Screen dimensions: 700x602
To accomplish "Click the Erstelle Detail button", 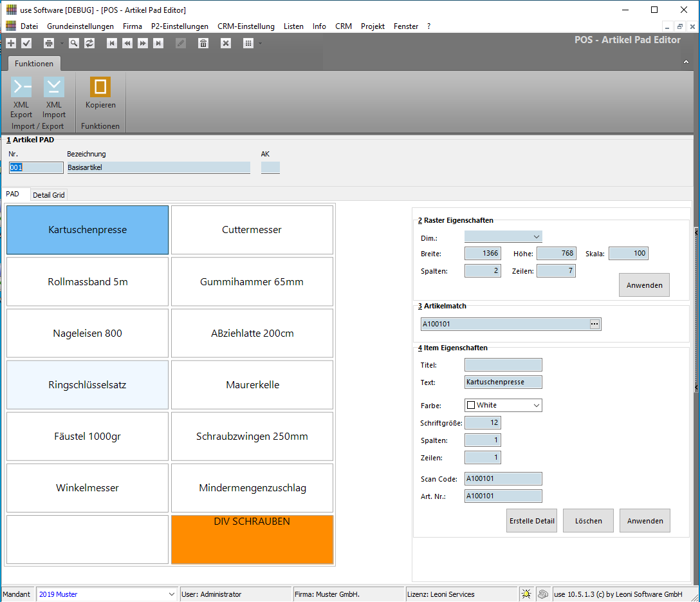I will pos(531,521).
